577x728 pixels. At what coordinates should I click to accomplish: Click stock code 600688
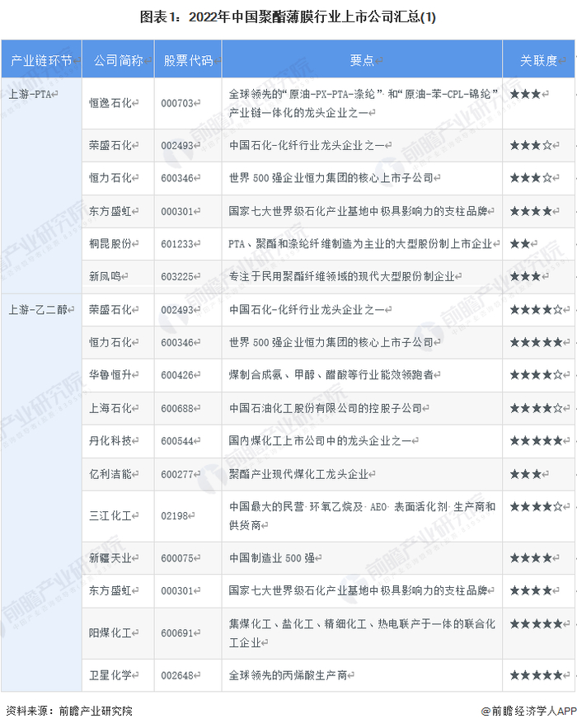177,408
